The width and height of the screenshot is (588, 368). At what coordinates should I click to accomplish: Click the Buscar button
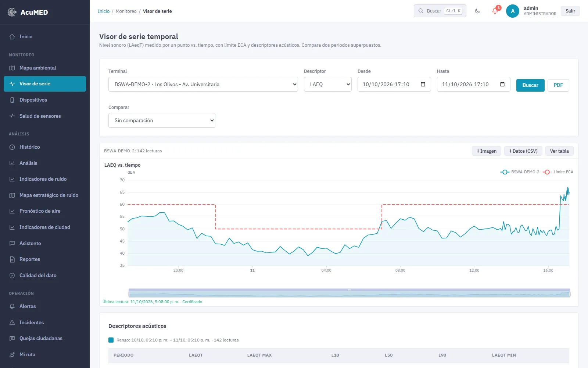click(530, 85)
